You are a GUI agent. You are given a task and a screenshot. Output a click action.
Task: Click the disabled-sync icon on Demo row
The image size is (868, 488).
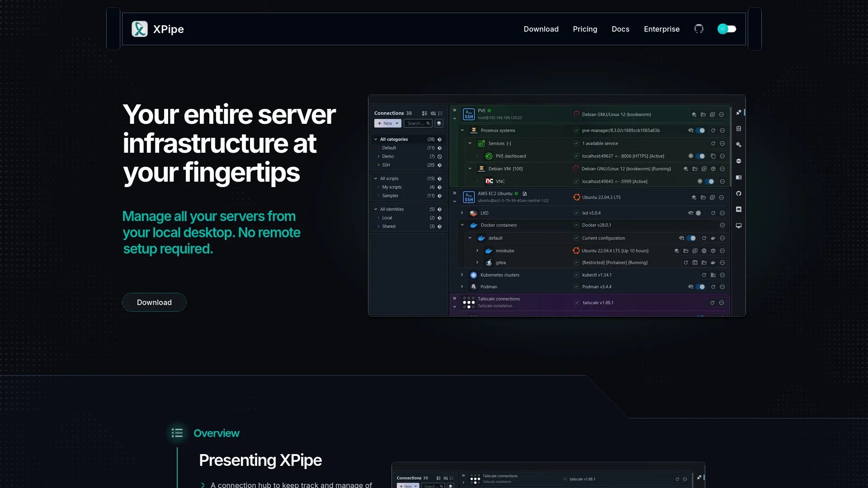click(x=439, y=156)
